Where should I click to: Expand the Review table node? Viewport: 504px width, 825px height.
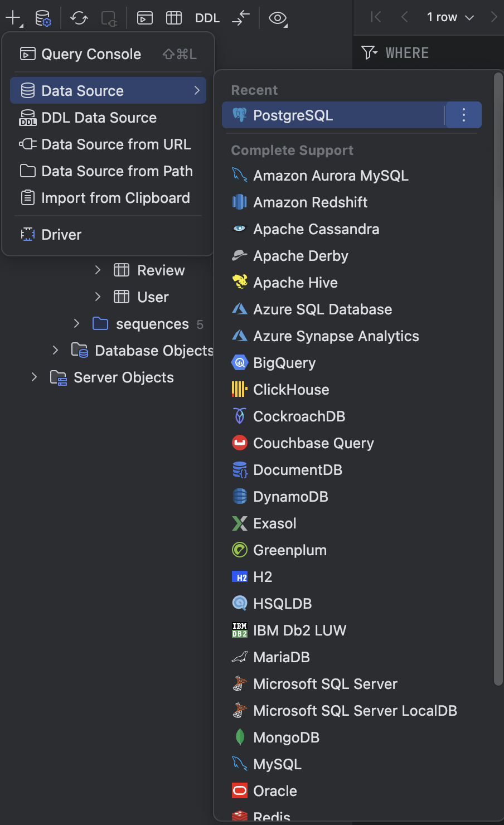[x=98, y=270]
